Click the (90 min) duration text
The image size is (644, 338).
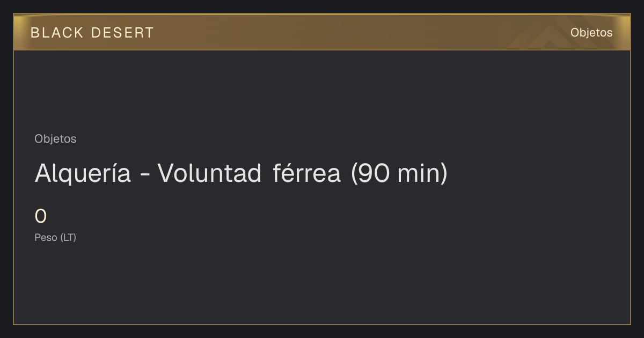coord(399,173)
